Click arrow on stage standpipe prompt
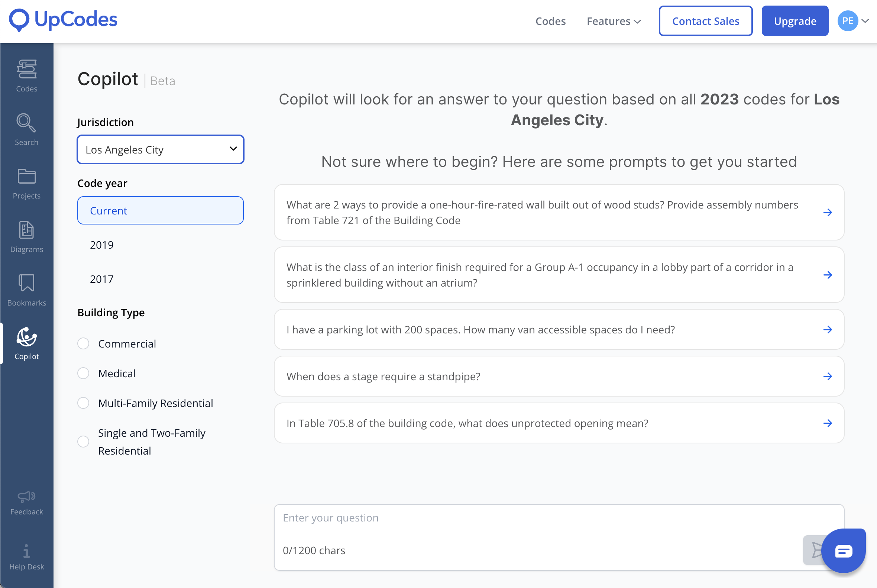The width and height of the screenshot is (877, 588). [x=828, y=377]
